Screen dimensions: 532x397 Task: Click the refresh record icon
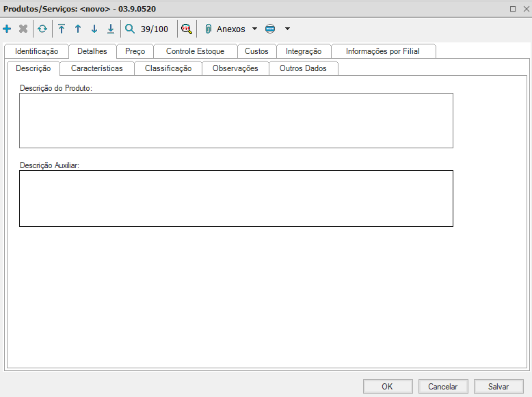(42, 29)
